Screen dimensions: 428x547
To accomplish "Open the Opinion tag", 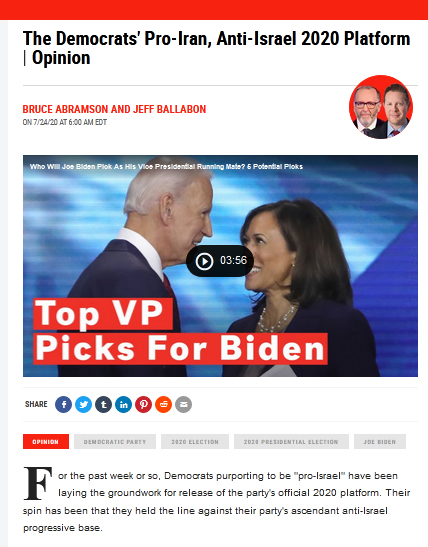I will click(x=46, y=442).
